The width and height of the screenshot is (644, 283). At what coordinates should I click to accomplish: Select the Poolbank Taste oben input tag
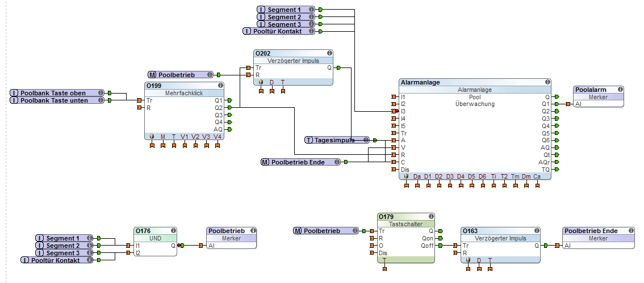click(53, 93)
